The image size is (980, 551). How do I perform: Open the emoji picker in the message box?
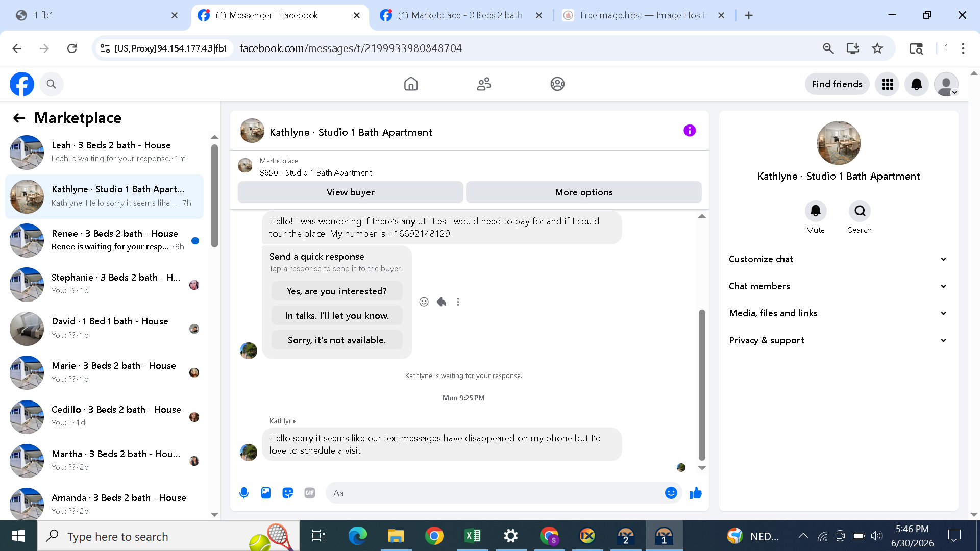click(671, 493)
